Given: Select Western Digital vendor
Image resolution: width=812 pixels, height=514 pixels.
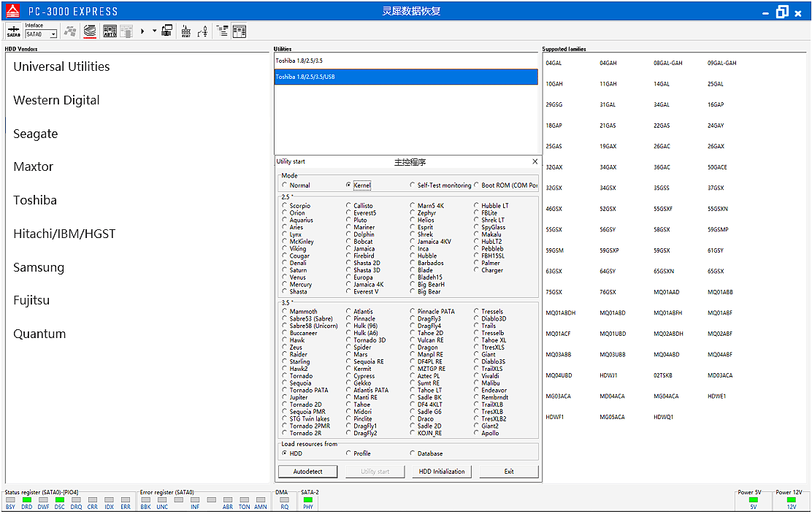Looking at the screenshot, I should click(56, 101).
